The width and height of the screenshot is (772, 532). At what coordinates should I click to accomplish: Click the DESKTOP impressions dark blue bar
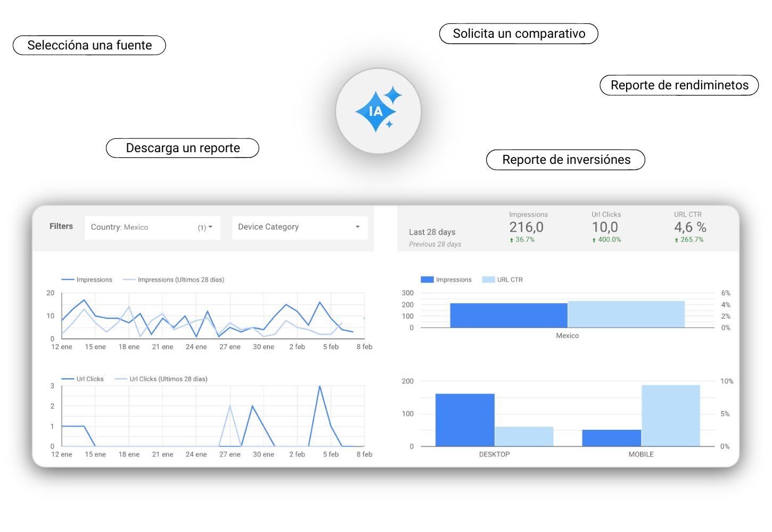point(465,420)
